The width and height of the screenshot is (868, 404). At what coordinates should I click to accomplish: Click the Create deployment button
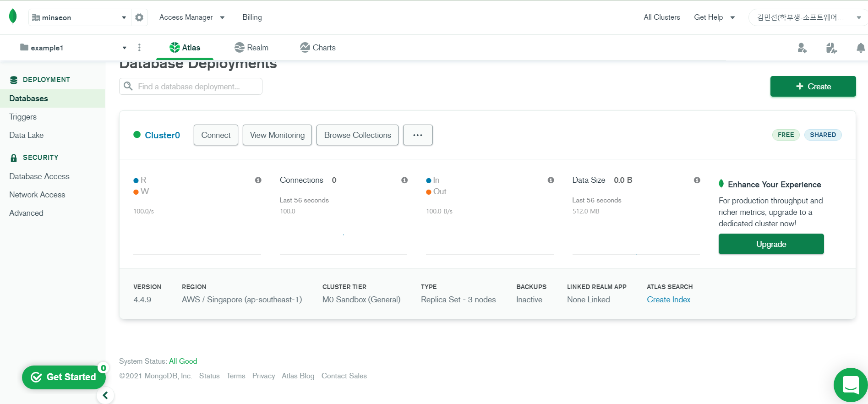(813, 86)
